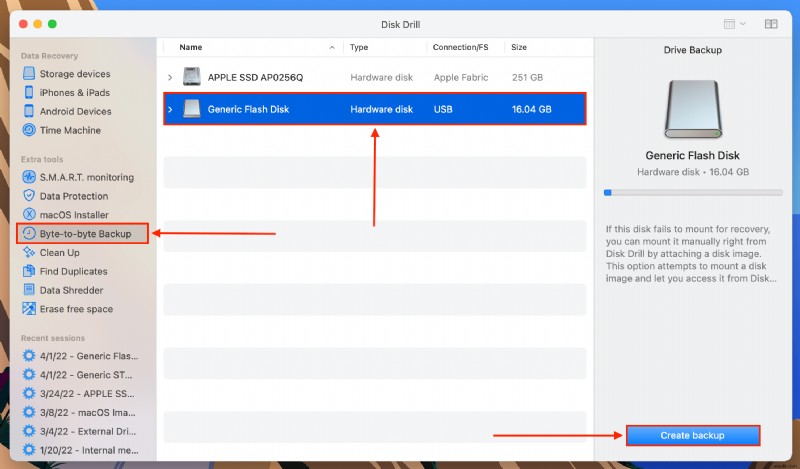This screenshot has width=800, height=469.
Task: Click gear icon of 3/24/22 APPLE SS session
Action: pyautogui.click(x=29, y=393)
